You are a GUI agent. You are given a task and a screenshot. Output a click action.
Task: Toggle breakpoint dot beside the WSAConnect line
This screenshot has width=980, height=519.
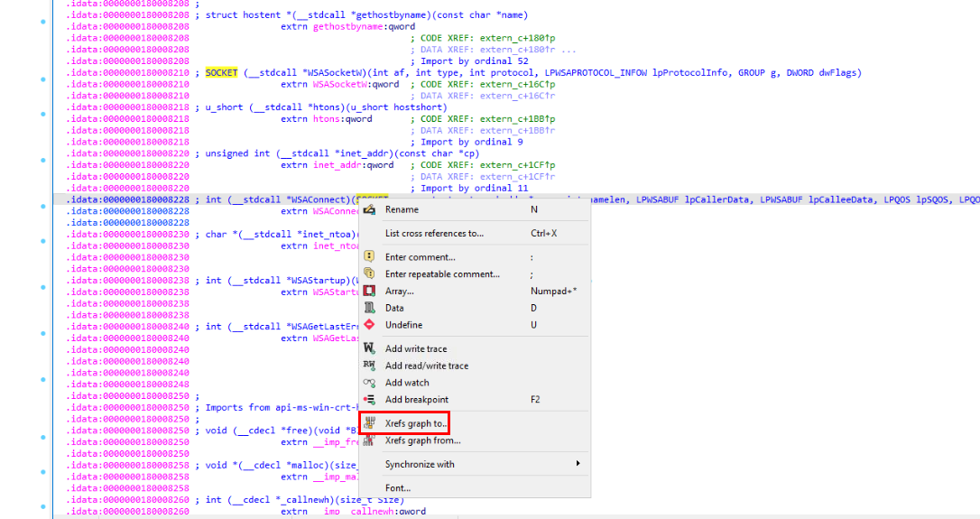(44, 199)
